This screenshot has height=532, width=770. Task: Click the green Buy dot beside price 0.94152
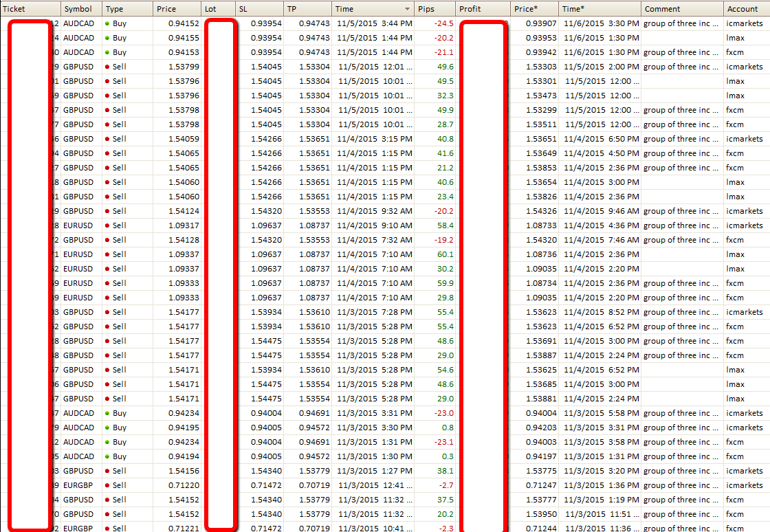107,23
